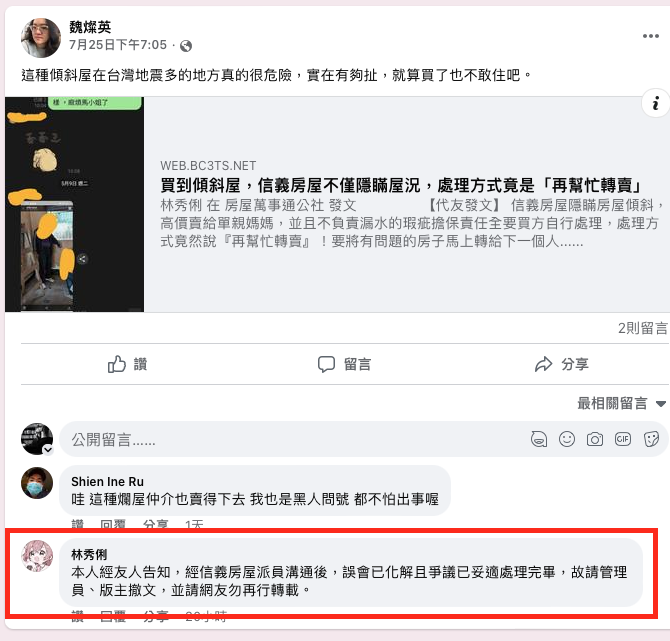The width and height of the screenshot is (670, 641).
Task: Expand the 最相關留言 sort dropdown
Action: [x=621, y=403]
